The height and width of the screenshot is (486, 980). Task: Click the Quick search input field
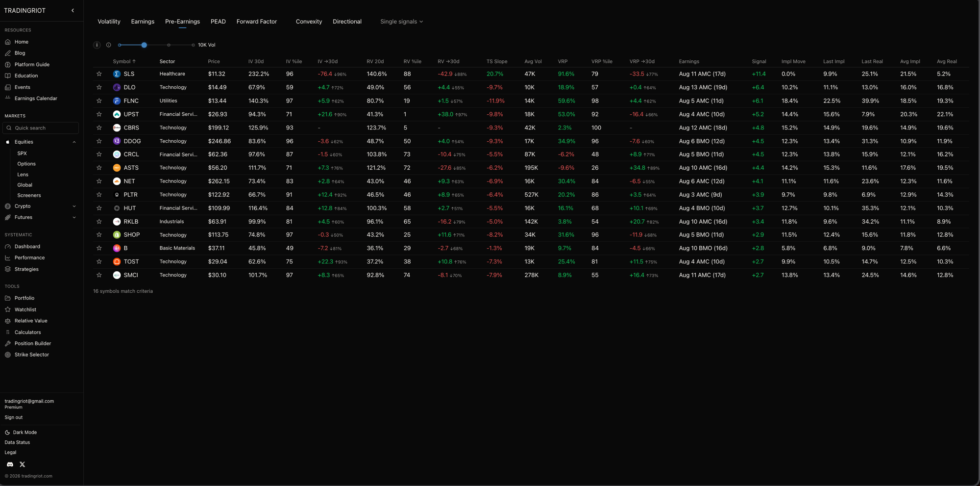(x=41, y=128)
